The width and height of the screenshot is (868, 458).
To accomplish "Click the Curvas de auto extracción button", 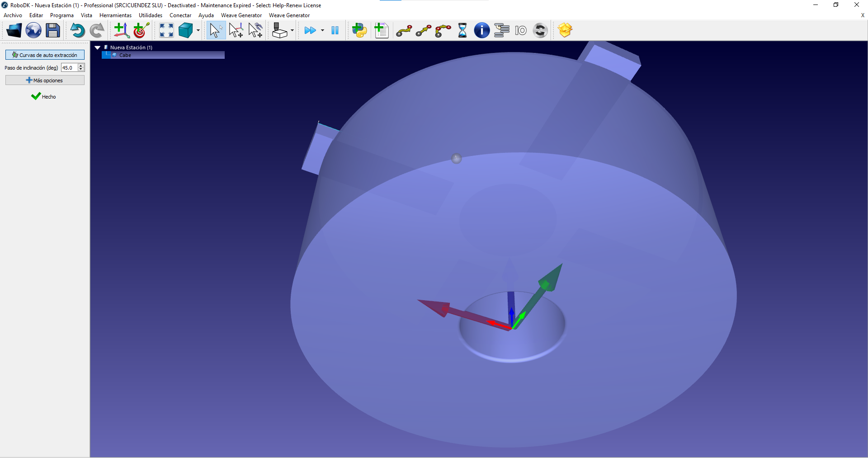I will [x=45, y=55].
